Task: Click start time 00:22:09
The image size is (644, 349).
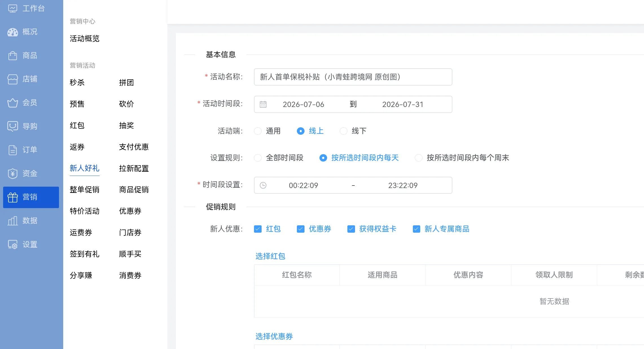Action: 303,186
